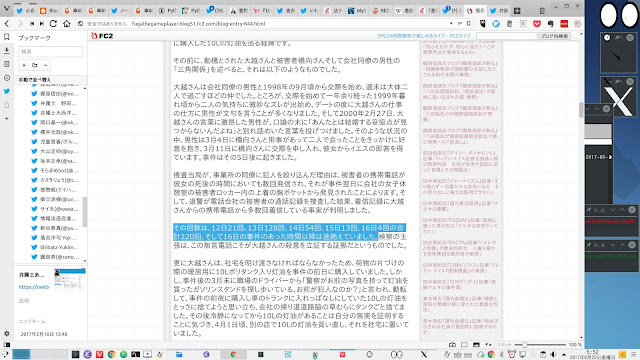640x360 pixels.
Task: Open the Bookmarks panel icon
Action: [x=7, y=37]
